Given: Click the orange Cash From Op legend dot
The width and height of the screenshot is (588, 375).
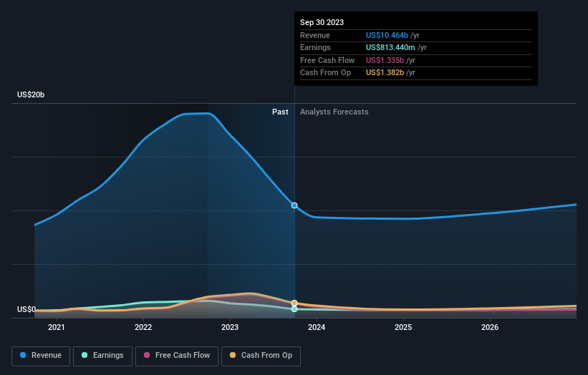Looking at the screenshot, I should pos(233,355).
